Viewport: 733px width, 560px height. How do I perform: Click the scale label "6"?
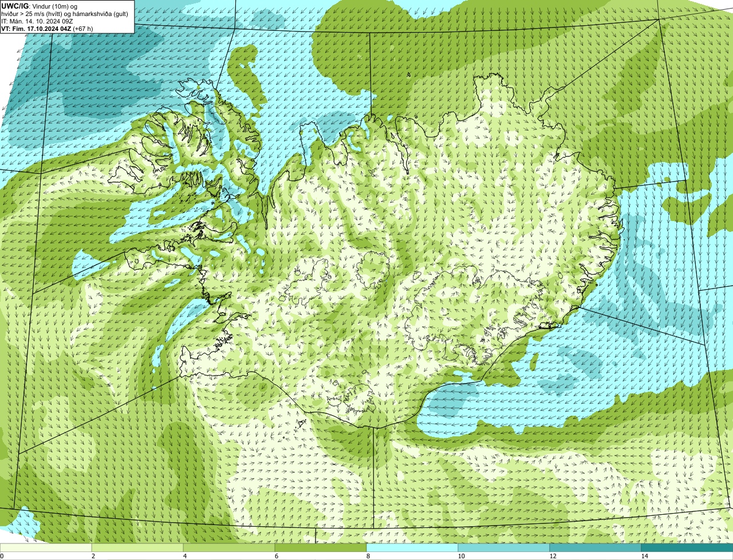[x=276, y=556]
